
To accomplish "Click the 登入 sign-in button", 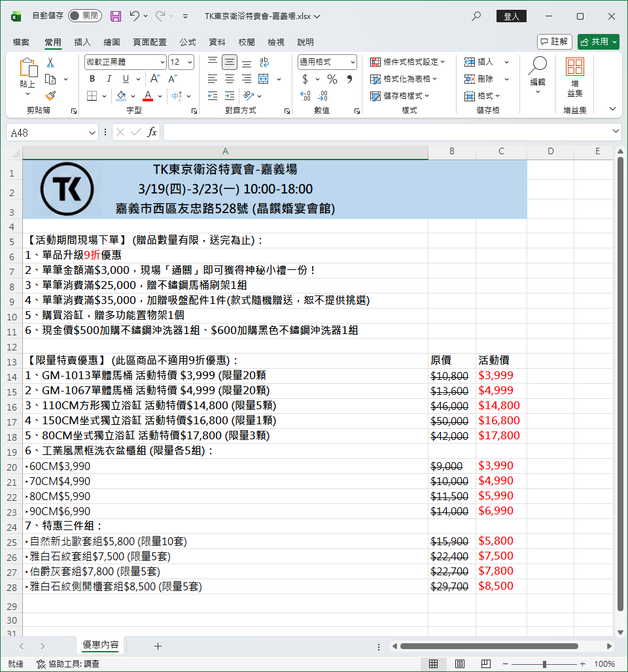I will 512,16.
